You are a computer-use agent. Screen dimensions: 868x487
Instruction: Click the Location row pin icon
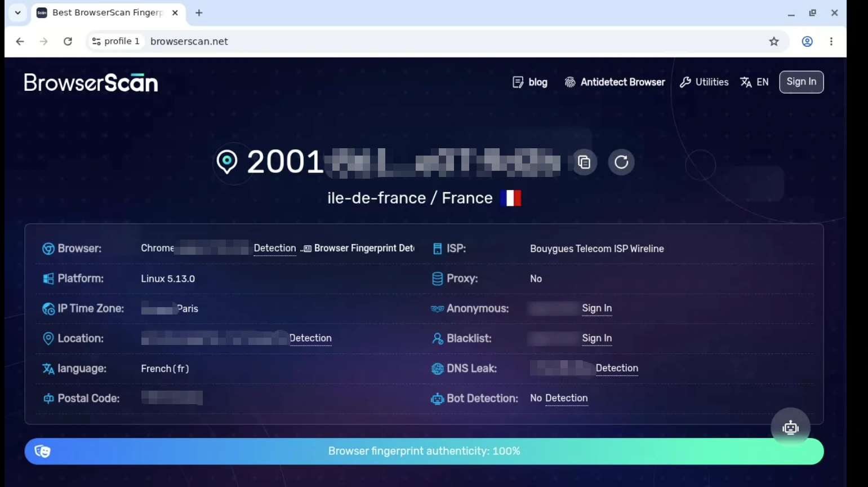pyautogui.click(x=48, y=338)
